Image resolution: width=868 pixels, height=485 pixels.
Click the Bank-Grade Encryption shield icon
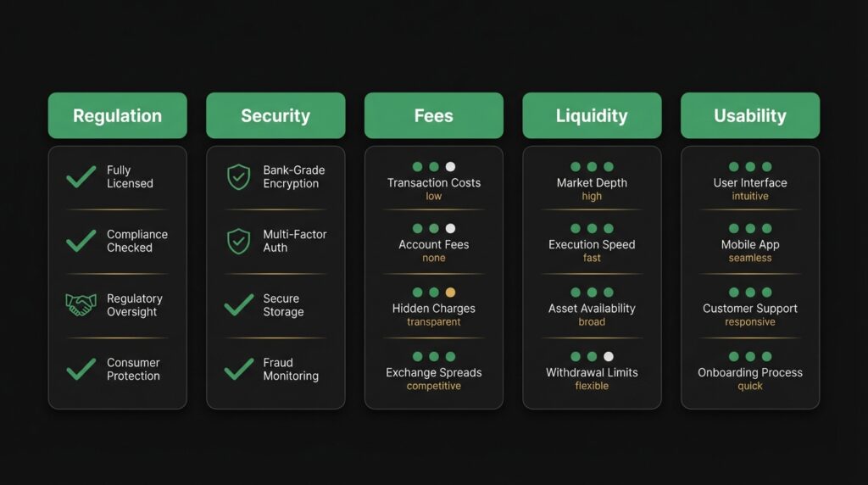(238, 177)
